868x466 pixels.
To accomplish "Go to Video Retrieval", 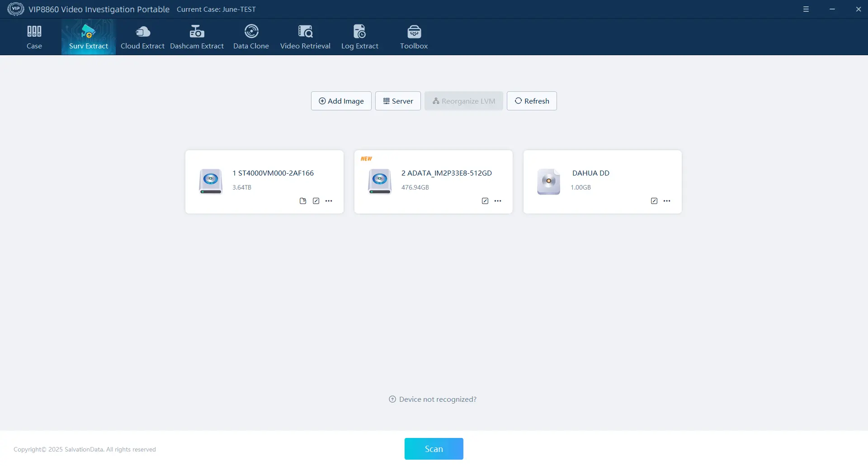I will [x=305, y=37].
